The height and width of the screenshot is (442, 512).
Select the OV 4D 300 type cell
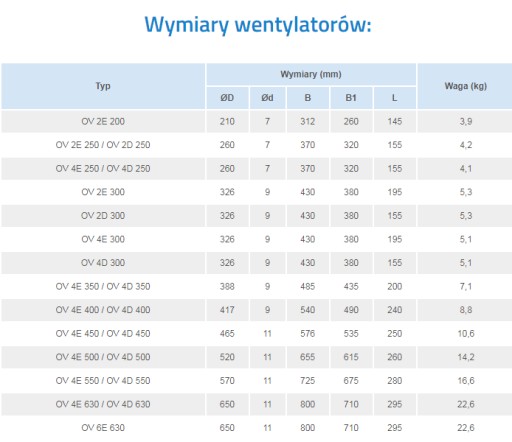pyautogui.click(x=103, y=263)
